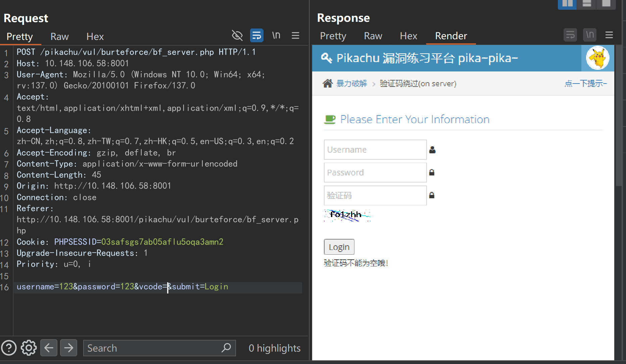Toggle Response newline display \n button
The width and height of the screenshot is (626, 364).
(x=590, y=35)
